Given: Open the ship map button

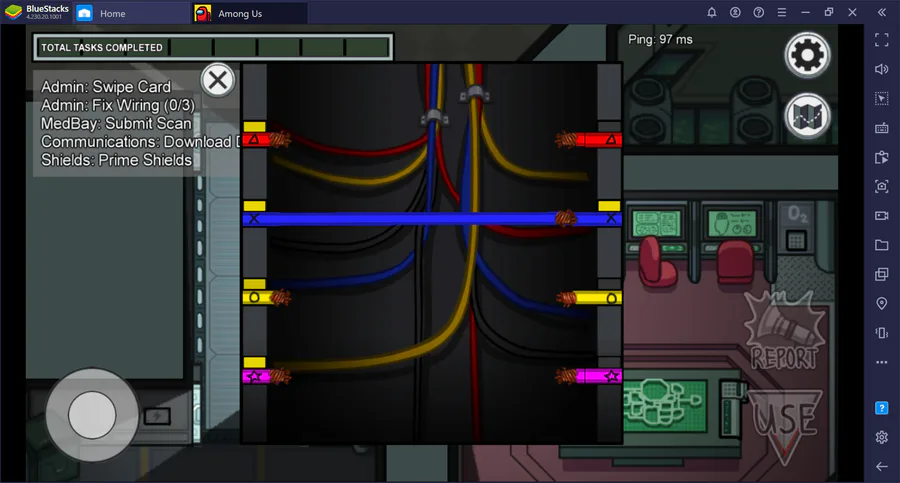Looking at the screenshot, I should [x=807, y=116].
